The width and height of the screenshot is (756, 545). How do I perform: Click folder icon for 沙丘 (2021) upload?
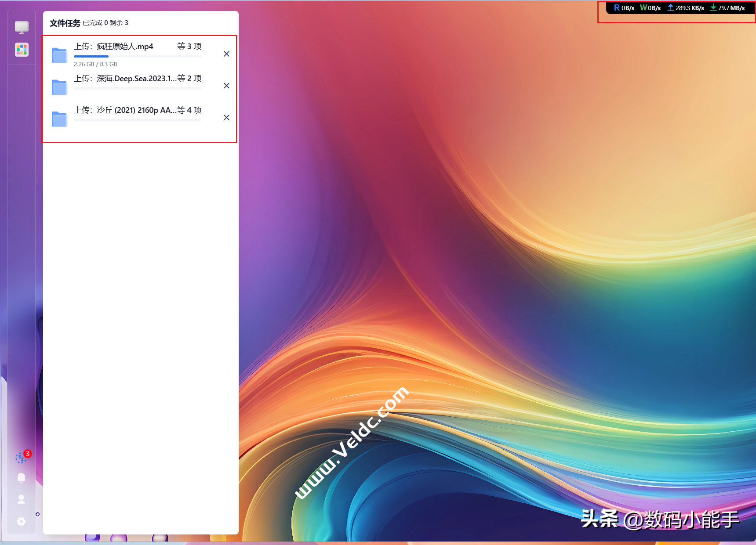pos(59,119)
